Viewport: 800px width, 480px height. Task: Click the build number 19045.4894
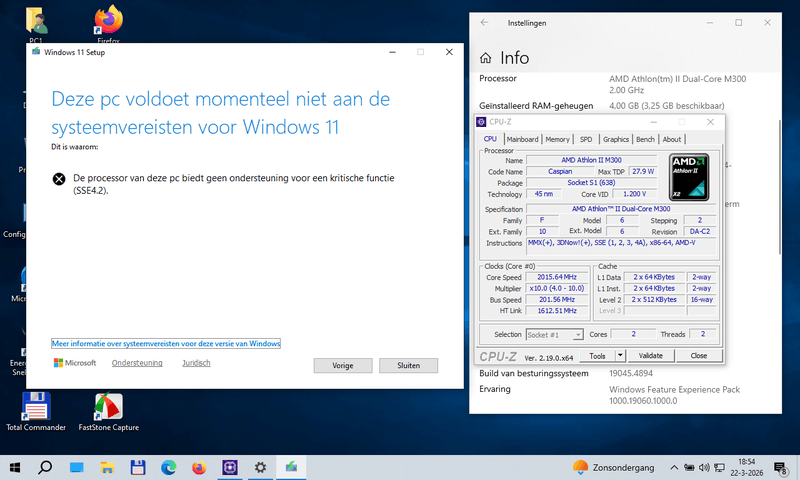click(631, 373)
